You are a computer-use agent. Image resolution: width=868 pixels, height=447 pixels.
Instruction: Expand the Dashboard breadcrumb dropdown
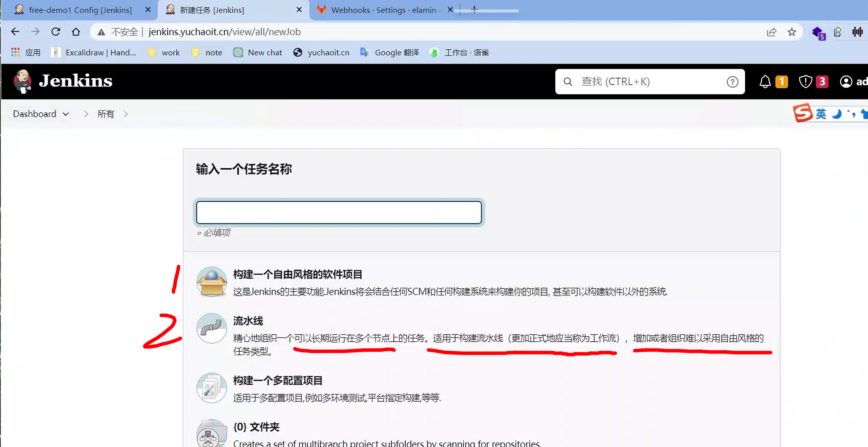[66, 114]
